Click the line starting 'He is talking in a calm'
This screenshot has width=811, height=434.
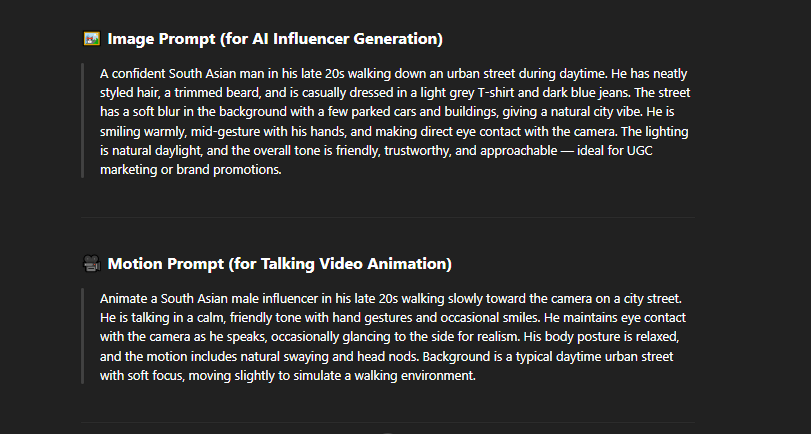click(x=393, y=318)
